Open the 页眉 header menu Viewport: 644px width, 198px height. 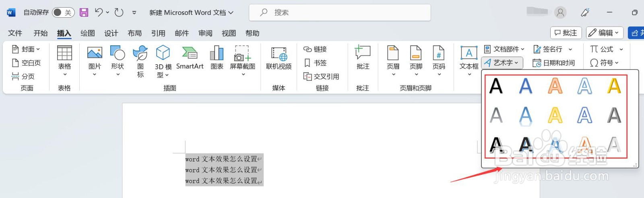point(393,61)
